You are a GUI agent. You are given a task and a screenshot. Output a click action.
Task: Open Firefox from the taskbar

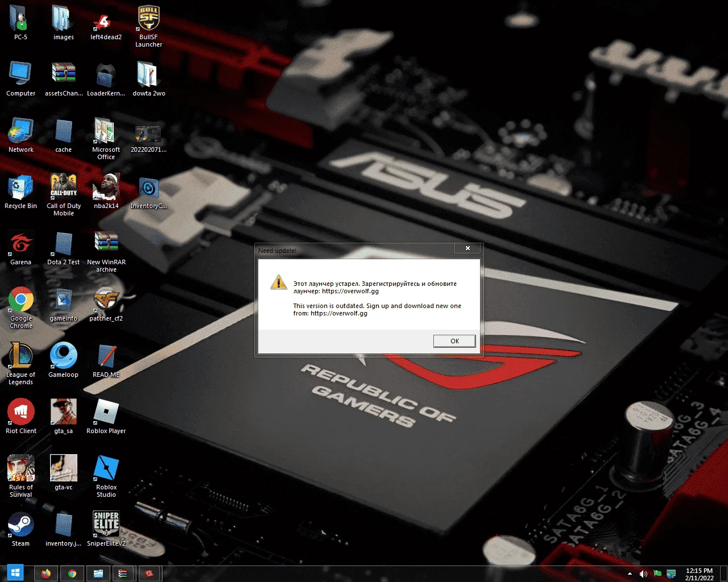[x=46, y=573]
